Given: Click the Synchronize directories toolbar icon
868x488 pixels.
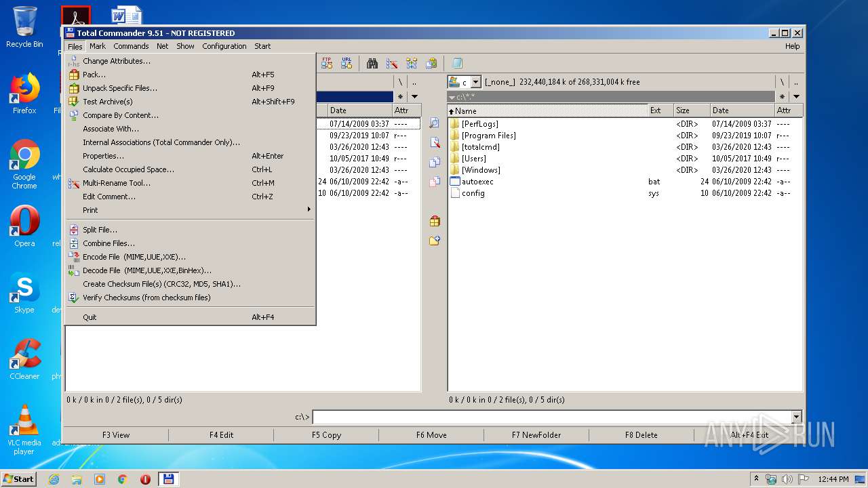Looking at the screenshot, I should (x=412, y=63).
